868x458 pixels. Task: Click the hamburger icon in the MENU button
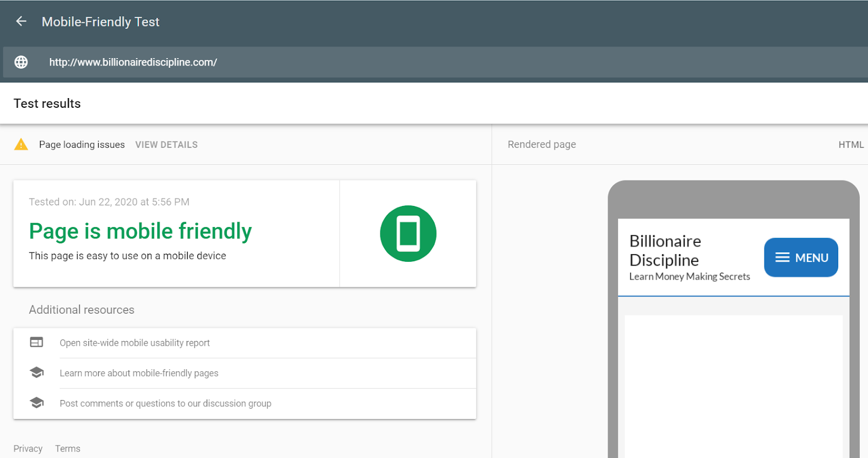tap(782, 257)
